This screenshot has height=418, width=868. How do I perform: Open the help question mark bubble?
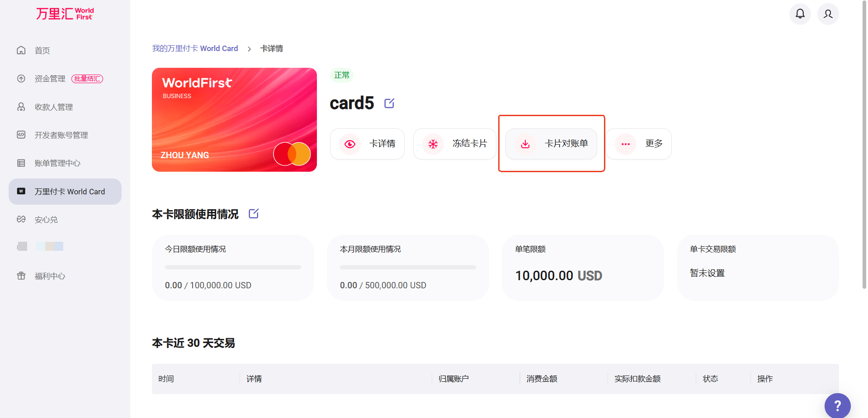tap(837, 406)
